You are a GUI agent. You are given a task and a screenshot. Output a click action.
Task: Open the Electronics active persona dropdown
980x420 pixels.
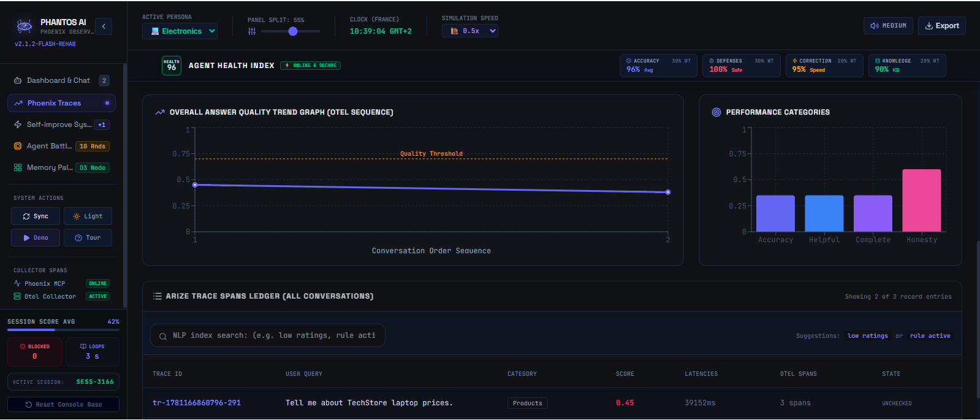point(180,31)
